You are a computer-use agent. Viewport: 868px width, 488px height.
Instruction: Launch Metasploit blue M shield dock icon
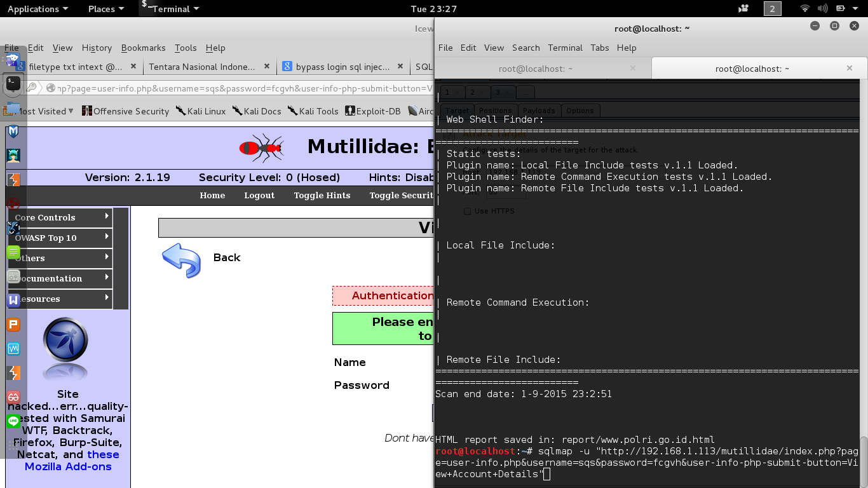click(13, 132)
